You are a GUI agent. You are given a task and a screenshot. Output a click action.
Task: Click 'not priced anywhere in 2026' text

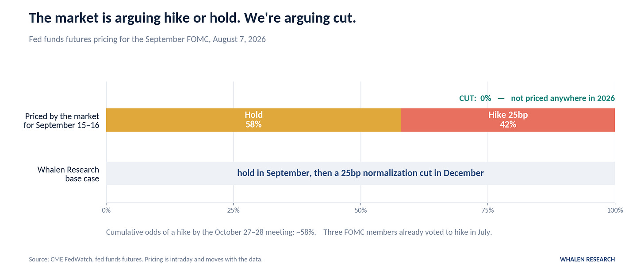tap(563, 98)
